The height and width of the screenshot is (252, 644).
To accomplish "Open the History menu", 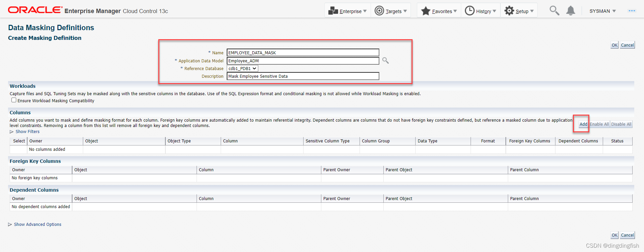I will click(481, 11).
